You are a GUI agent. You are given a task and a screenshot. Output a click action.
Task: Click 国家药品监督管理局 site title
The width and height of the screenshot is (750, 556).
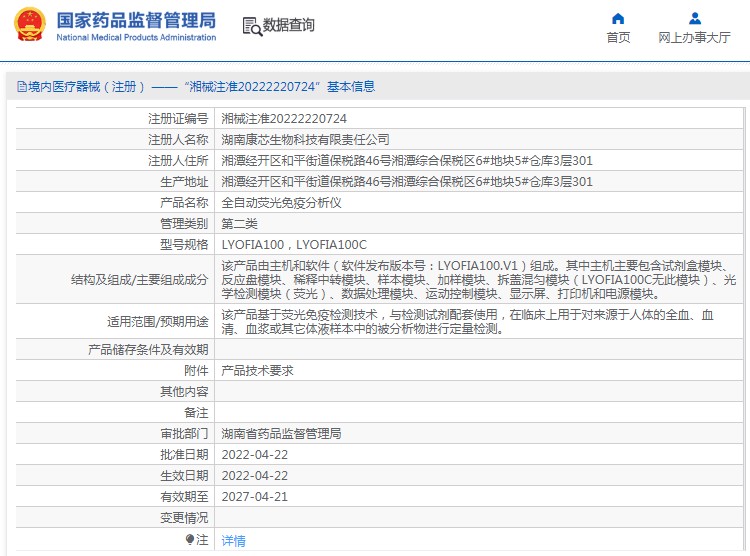tap(136, 20)
